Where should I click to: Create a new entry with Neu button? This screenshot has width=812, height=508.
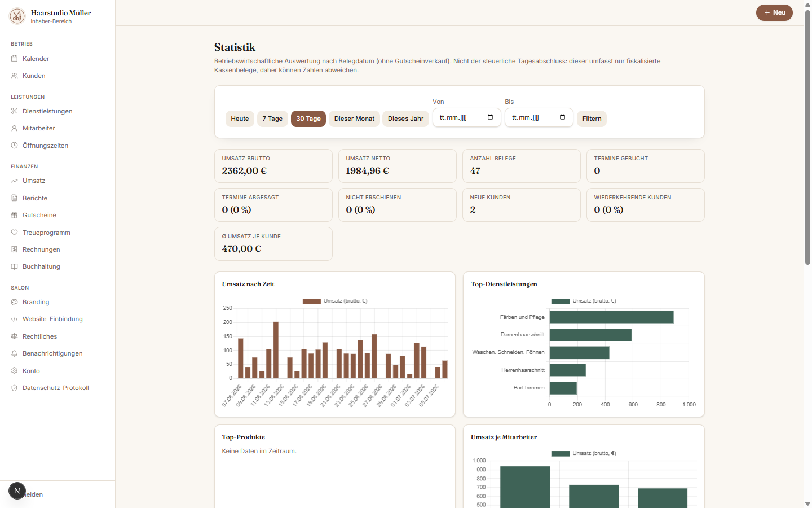[x=774, y=12]
